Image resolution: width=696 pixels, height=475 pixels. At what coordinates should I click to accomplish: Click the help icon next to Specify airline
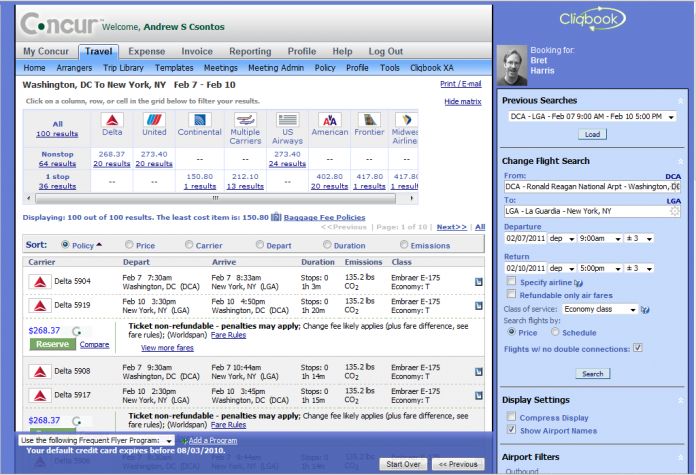tap(578, 283)
